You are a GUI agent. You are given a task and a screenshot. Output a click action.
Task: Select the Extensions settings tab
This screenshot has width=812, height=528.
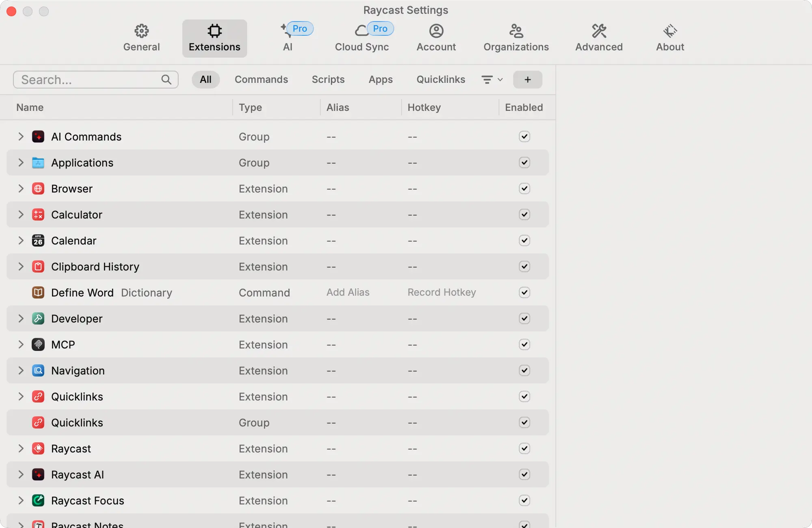(215, 38)
